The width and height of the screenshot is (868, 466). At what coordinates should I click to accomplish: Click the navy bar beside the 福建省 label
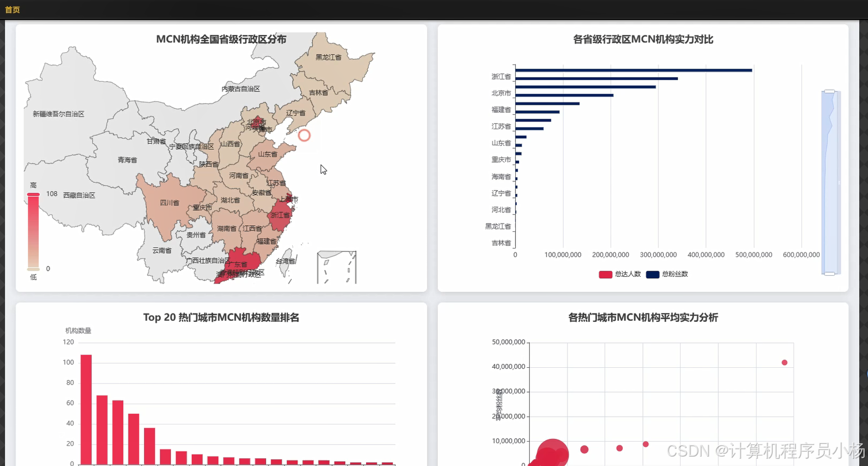(x=537, y=112)
